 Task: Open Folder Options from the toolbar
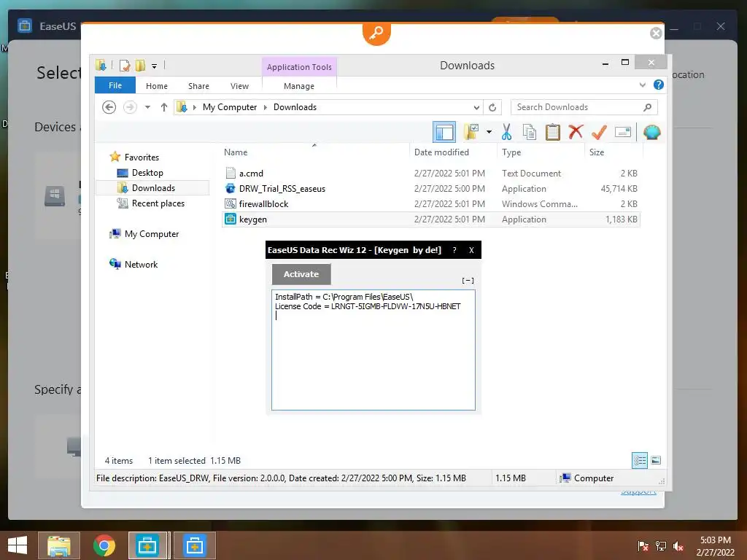pyautogui.click(x=471, y=132)
